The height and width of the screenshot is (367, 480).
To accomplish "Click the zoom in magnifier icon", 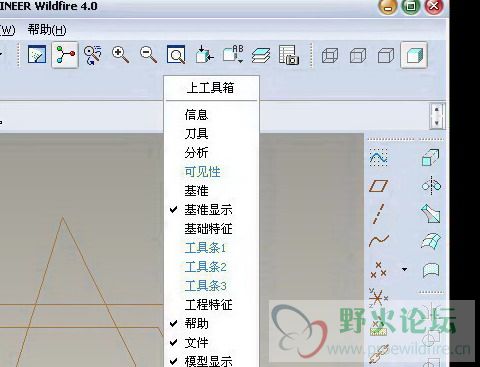I will [x=120, y=55].
